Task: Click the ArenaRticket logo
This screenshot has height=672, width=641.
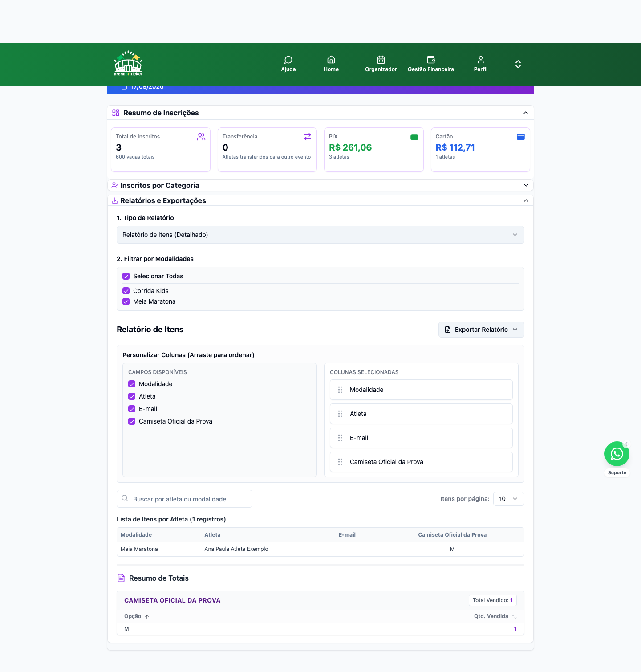Action: (x=129, y=64)
